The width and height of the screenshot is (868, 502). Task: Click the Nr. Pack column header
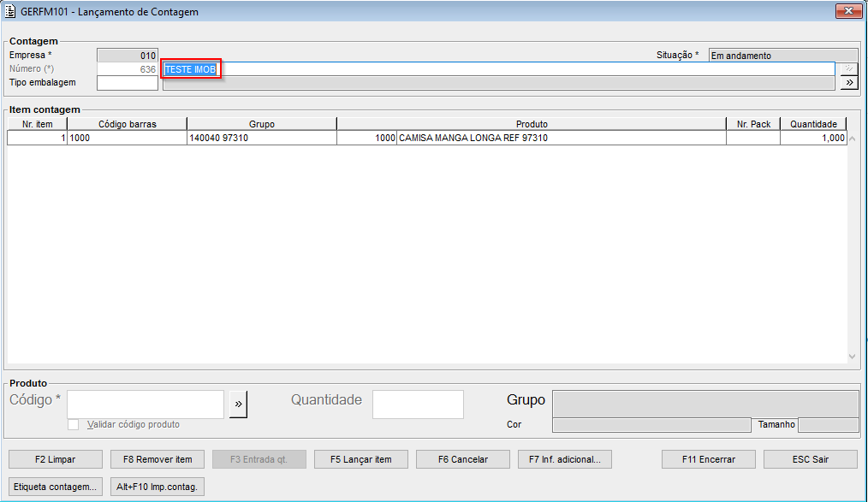753,124
